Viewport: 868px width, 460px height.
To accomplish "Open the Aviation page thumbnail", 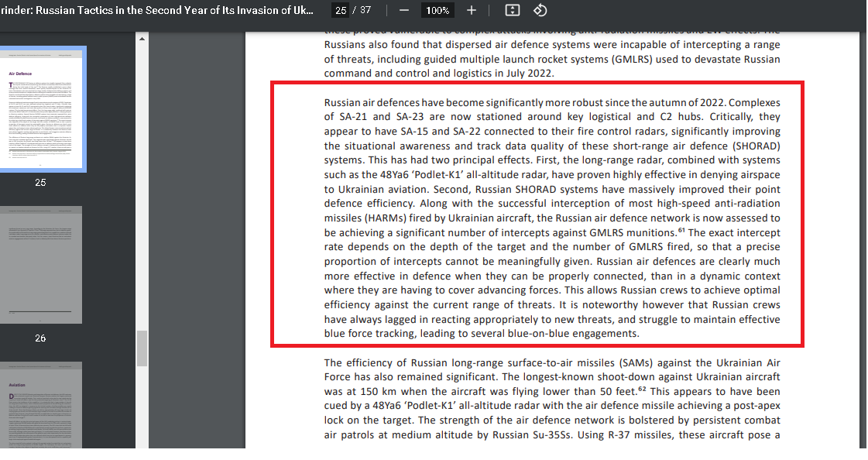I will [41, 405].
